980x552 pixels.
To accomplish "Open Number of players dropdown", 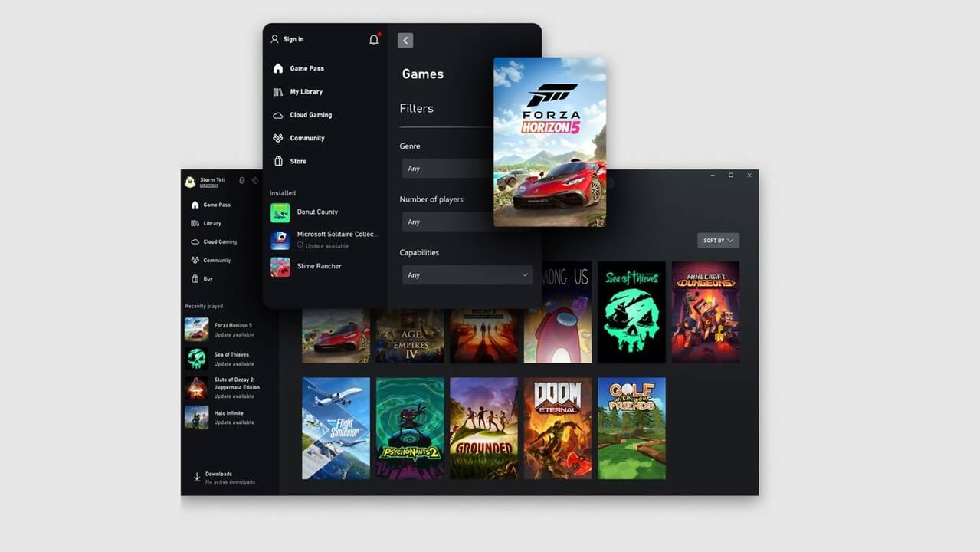I will pos(446,222).
